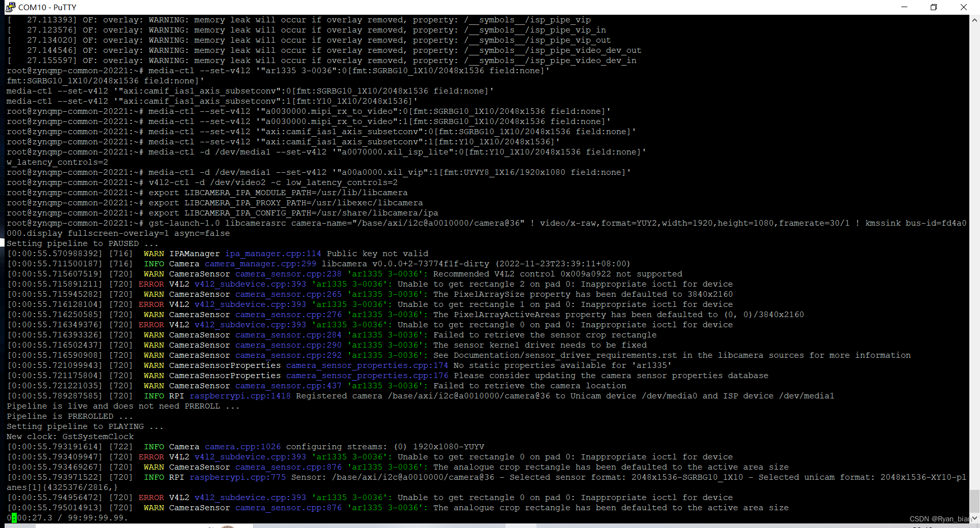980x528 pixels.
Task: Click 'camera_sensor.cpp:290' source reference
Action: (289, 345)
